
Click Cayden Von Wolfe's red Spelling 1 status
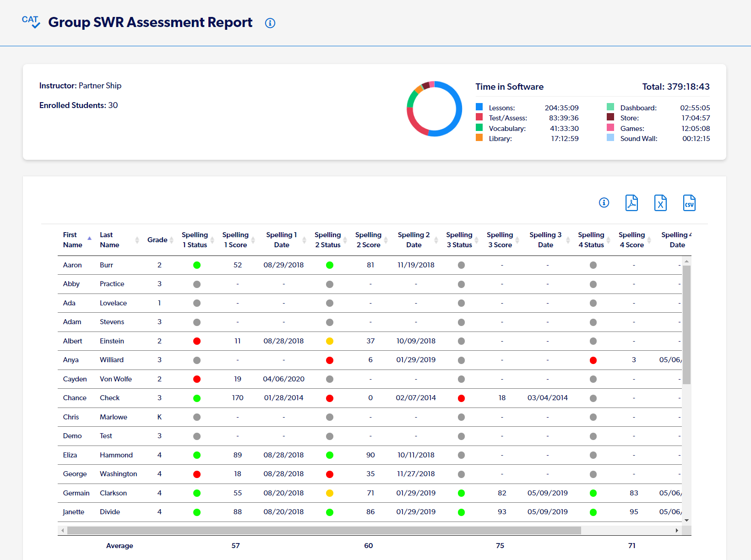click(197, 379)
